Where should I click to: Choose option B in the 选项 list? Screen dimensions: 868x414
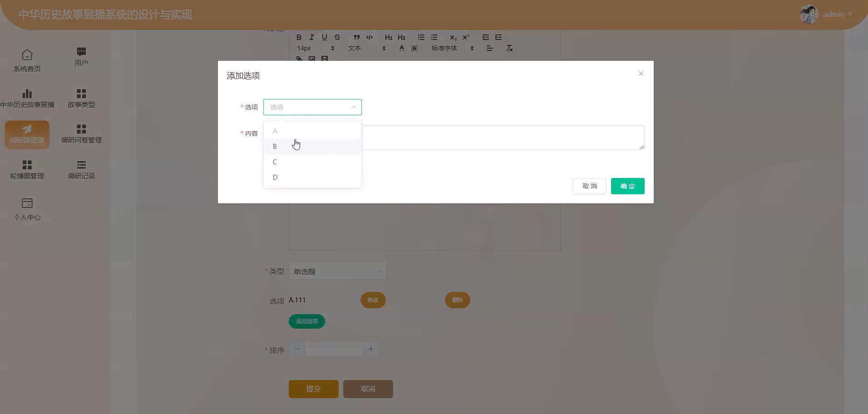312,146
